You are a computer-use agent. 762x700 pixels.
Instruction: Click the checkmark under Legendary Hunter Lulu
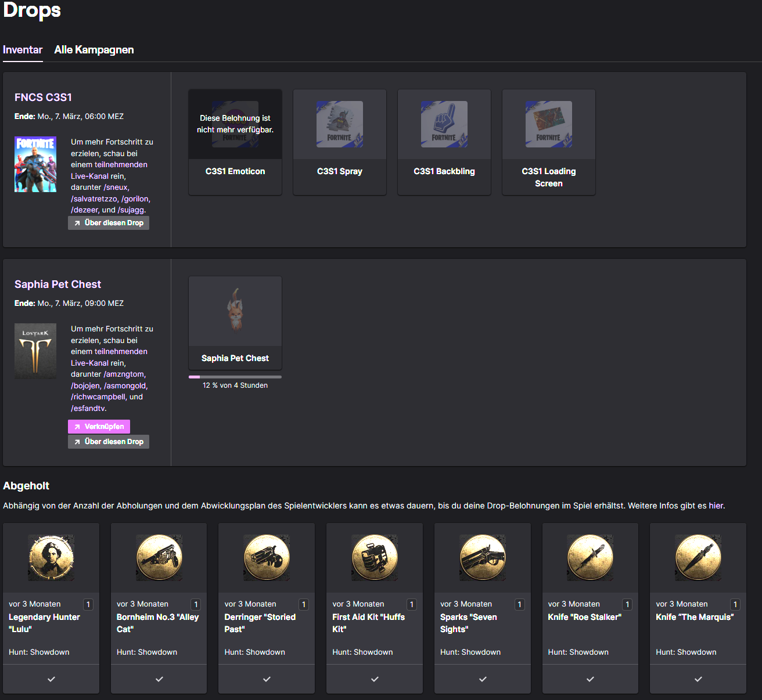point(51,679)
